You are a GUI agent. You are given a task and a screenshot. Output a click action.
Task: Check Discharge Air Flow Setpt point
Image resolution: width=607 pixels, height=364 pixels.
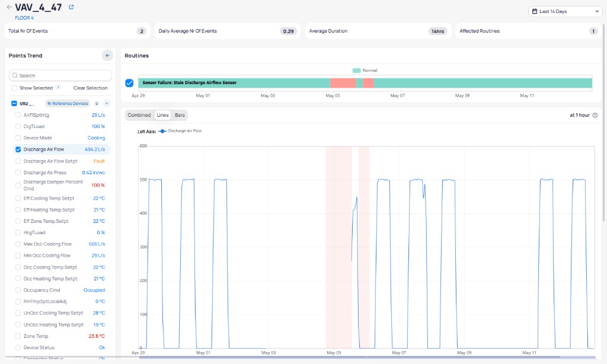[x=18, y=161]
